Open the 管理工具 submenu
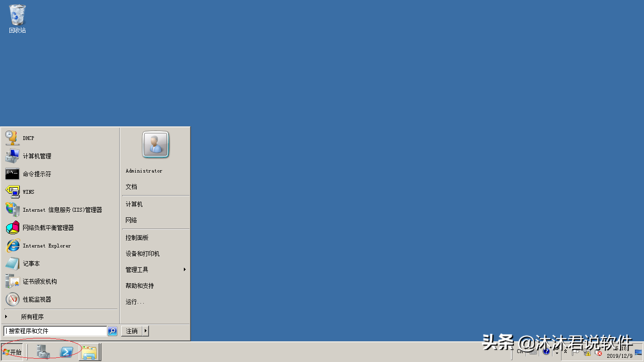Screen dimensions: 644x362 tap(138, 269)
